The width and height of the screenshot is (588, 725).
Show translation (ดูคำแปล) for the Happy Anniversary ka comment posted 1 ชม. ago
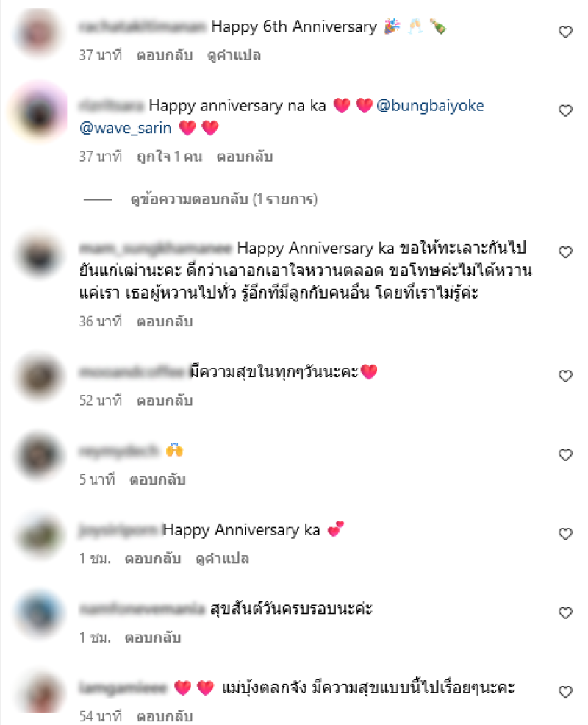[223, 559]
